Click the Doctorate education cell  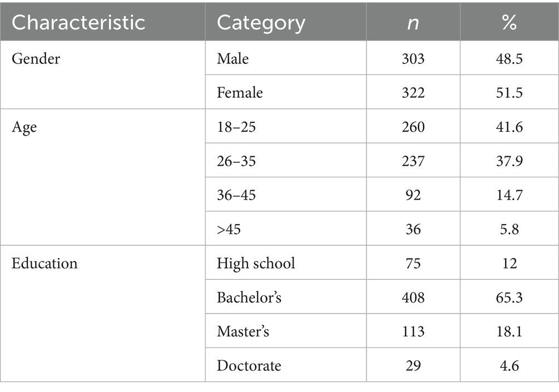tap(249, 365)
